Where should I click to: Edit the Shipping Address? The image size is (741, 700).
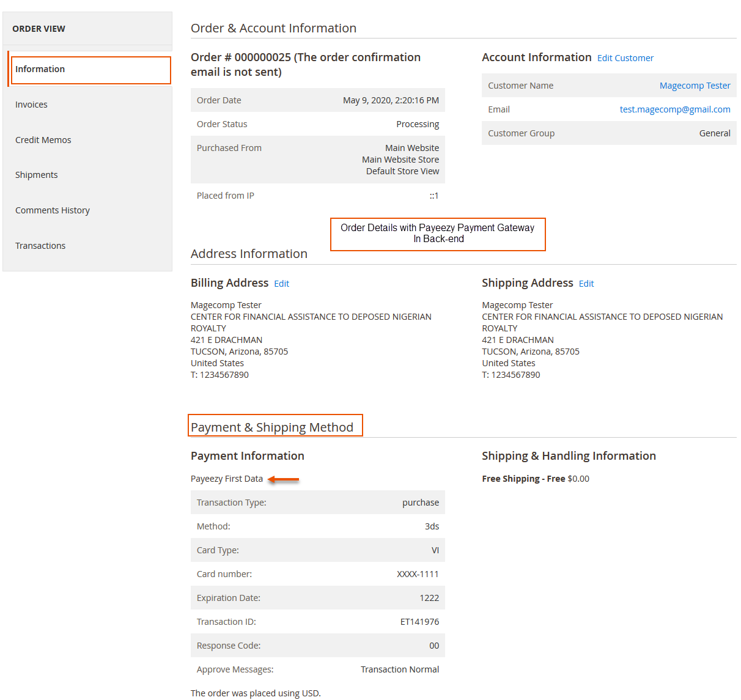click(586, 283)
